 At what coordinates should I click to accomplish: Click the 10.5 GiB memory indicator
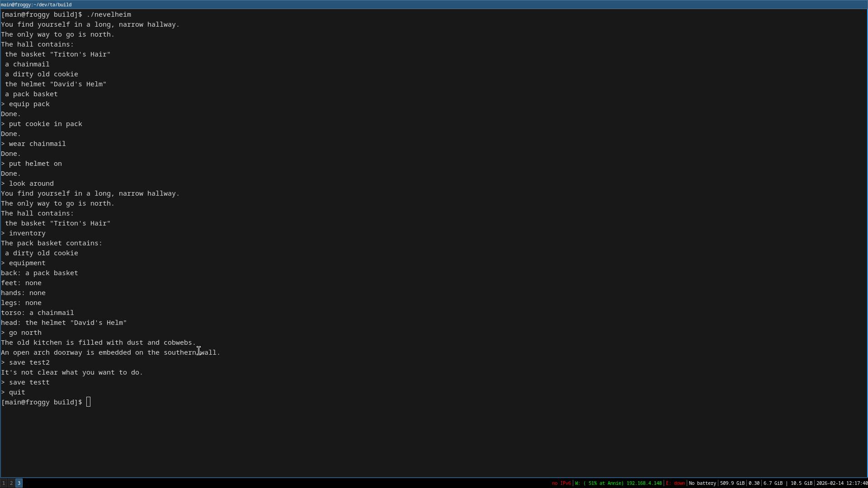pos(801,483)
